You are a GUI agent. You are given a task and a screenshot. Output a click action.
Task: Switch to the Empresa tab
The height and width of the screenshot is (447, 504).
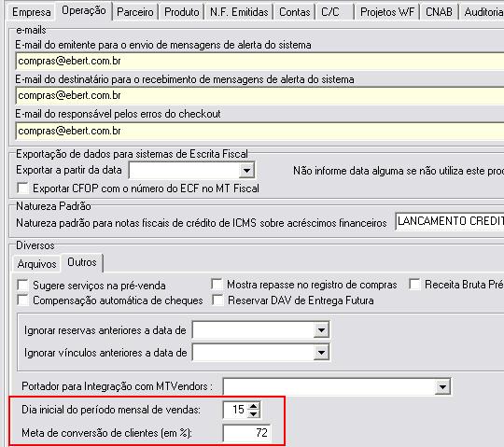(x=31, y=12)
